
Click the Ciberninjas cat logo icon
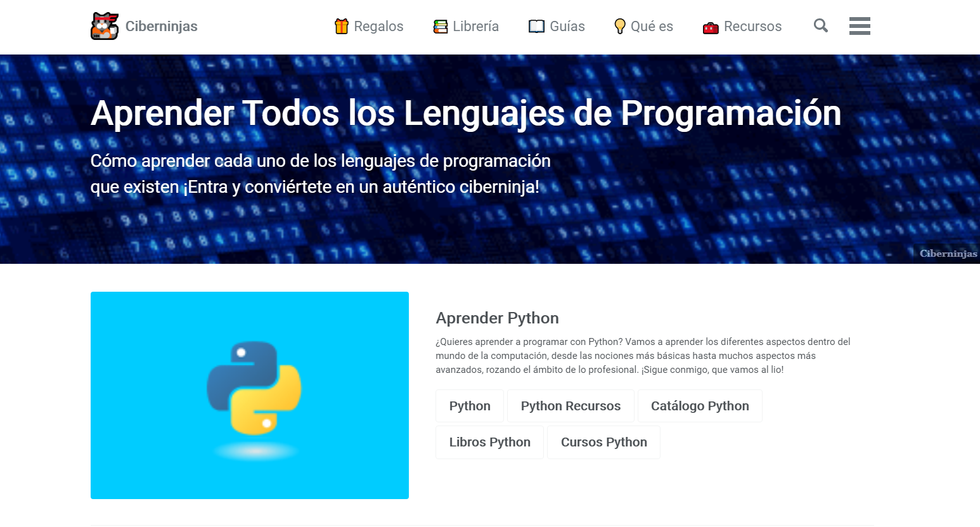point(105,26)
